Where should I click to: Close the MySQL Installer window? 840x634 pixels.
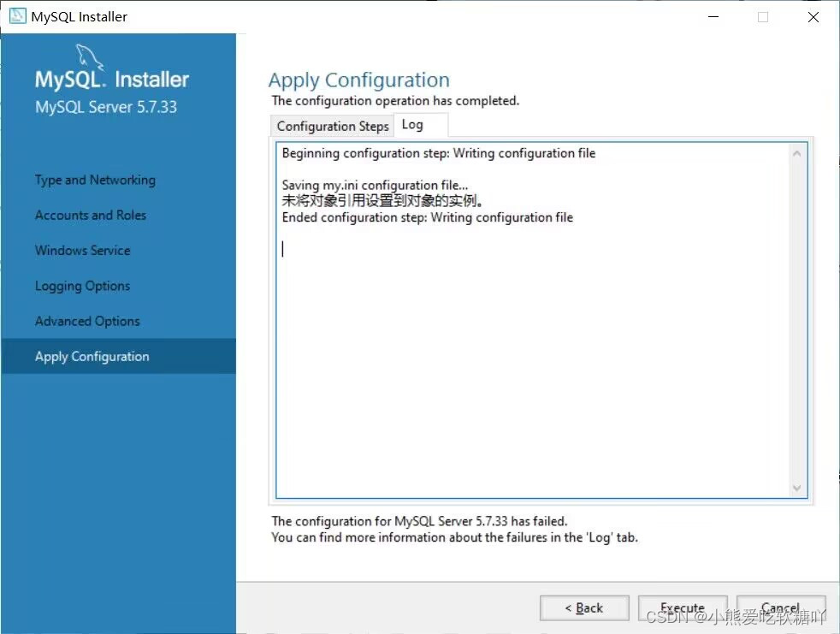tap(813, 16)
